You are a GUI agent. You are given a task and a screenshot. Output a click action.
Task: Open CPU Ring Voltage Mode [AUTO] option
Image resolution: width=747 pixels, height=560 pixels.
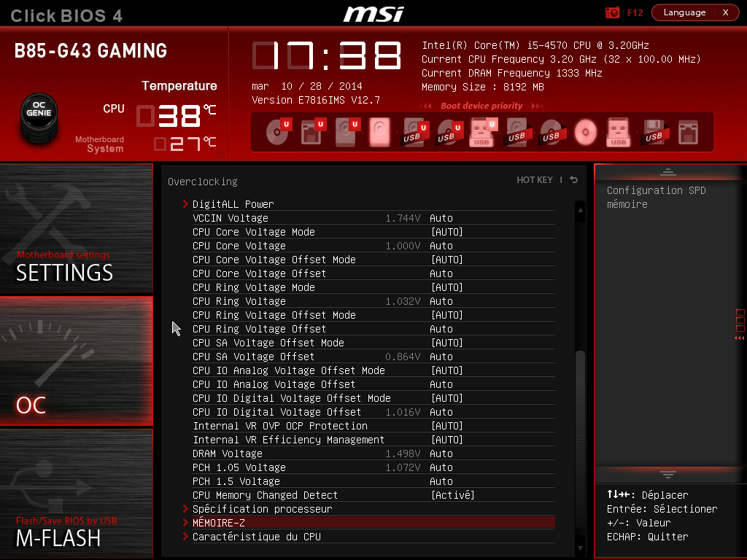(447, 287)
